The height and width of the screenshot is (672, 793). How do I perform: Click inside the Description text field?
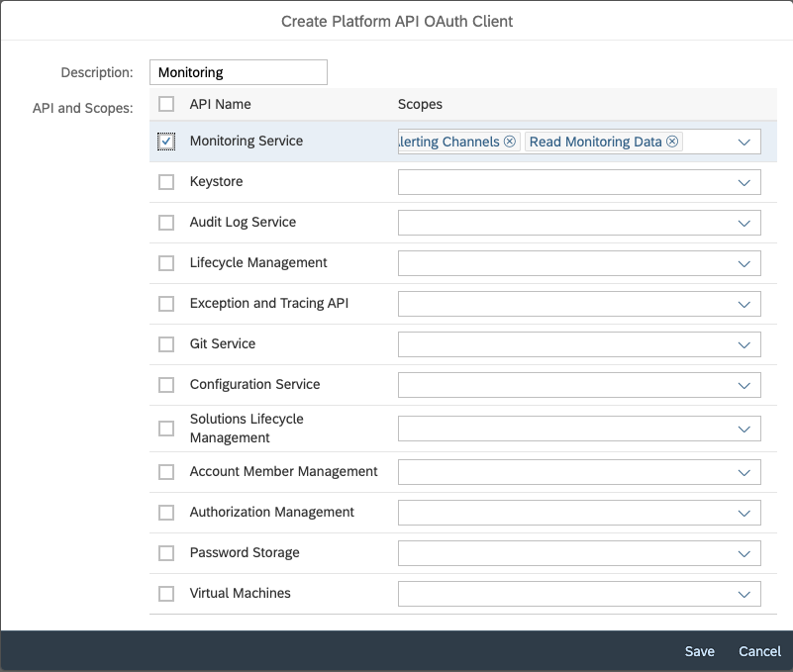238,71
